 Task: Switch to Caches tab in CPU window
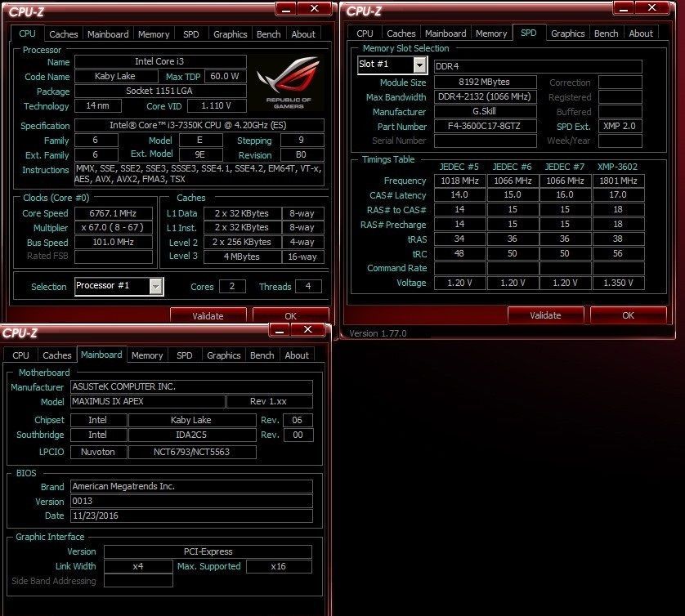coord(63,34)
